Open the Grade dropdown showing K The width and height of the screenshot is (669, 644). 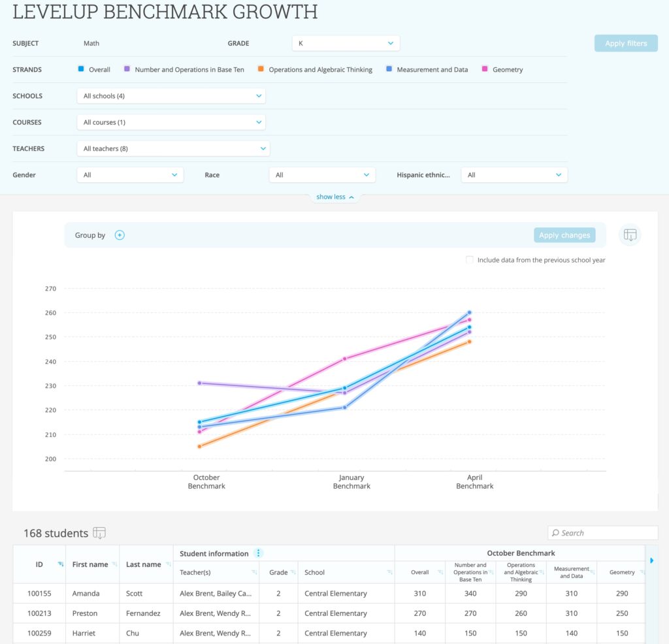346,43
